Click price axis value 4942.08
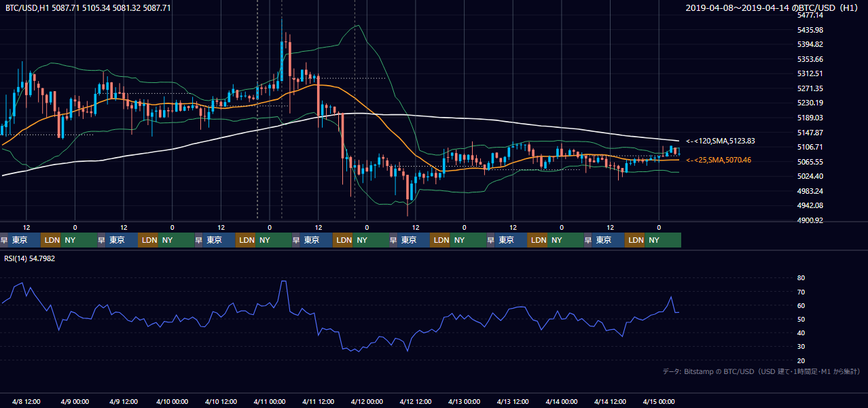 [x=810, y=205]
